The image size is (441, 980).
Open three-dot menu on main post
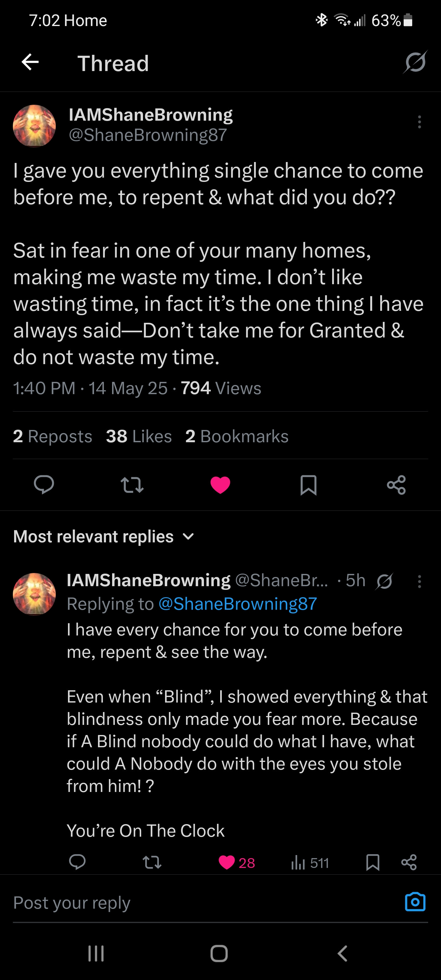point(419,122)
